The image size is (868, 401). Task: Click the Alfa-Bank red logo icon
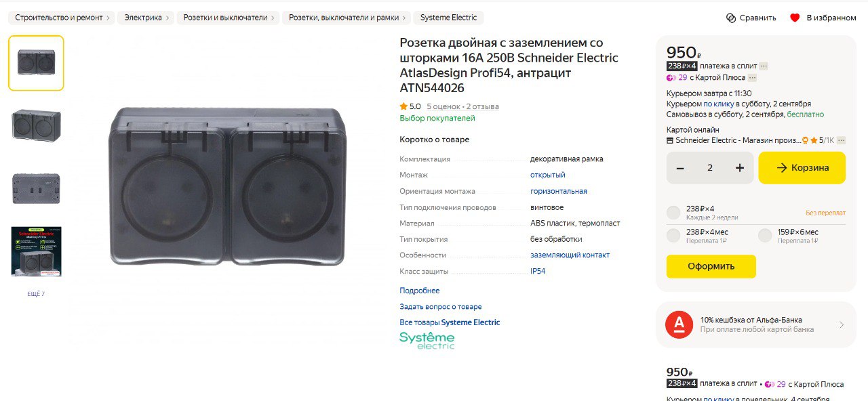click(x=679, y=324)
